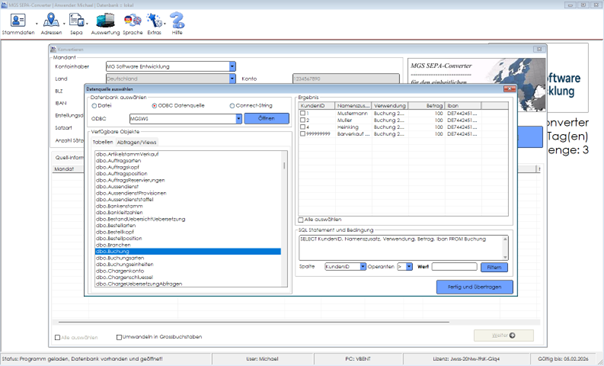Click the Sepa document icon
Image resolution: width=604 pixels, height=366 pixels.
point(76,20)
